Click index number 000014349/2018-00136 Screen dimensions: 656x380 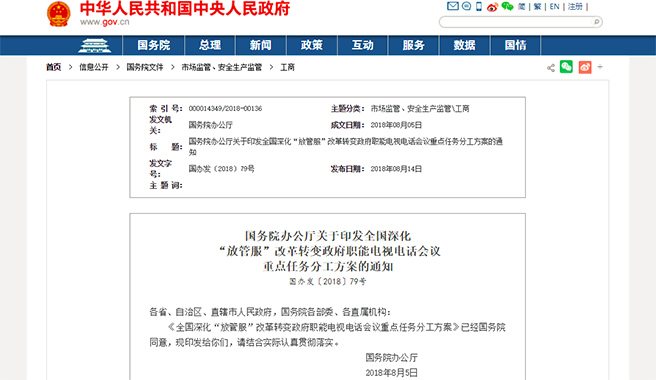pos(225,109)
